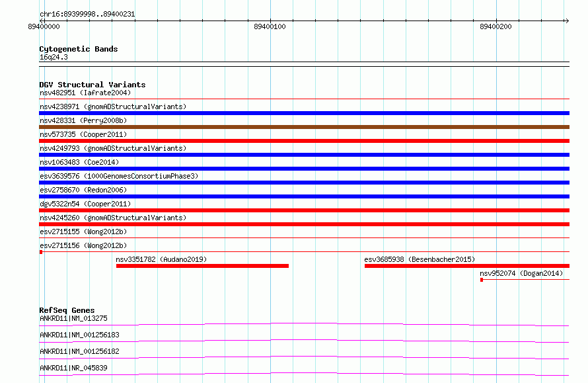Click the nsv4245260 (gnomADStructuralVariants) label
This screenshot has width=588, height=383.
pos(113,218)
